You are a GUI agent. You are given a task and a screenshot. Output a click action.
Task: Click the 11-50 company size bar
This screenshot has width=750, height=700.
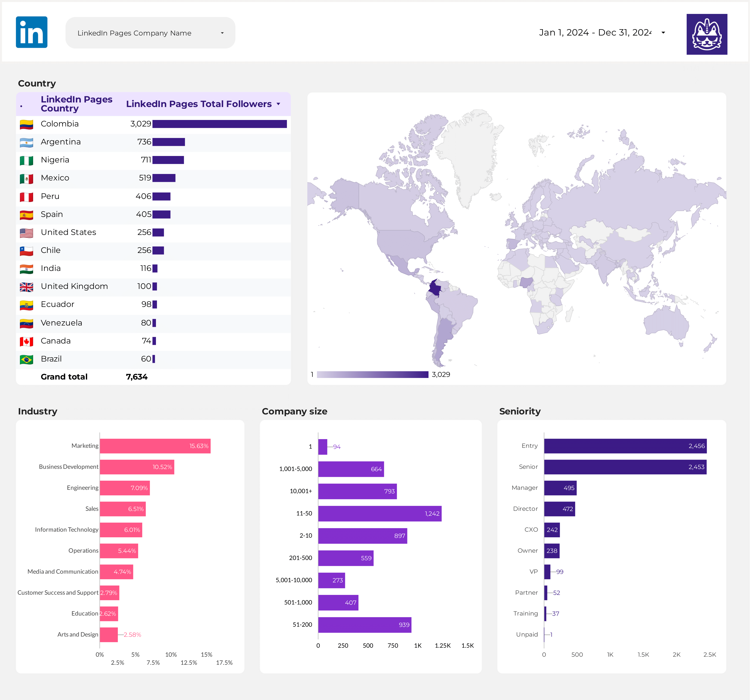pos(380,513)
